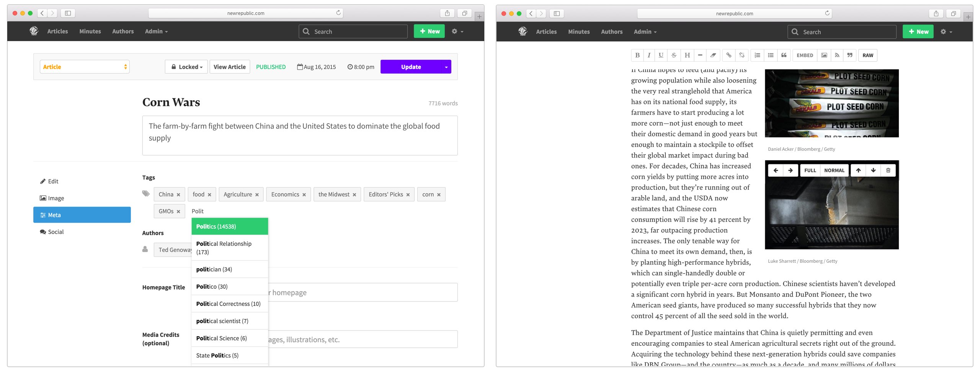Open the Article type dropdown
The image size is (980, 371).
tap(85, 67)
